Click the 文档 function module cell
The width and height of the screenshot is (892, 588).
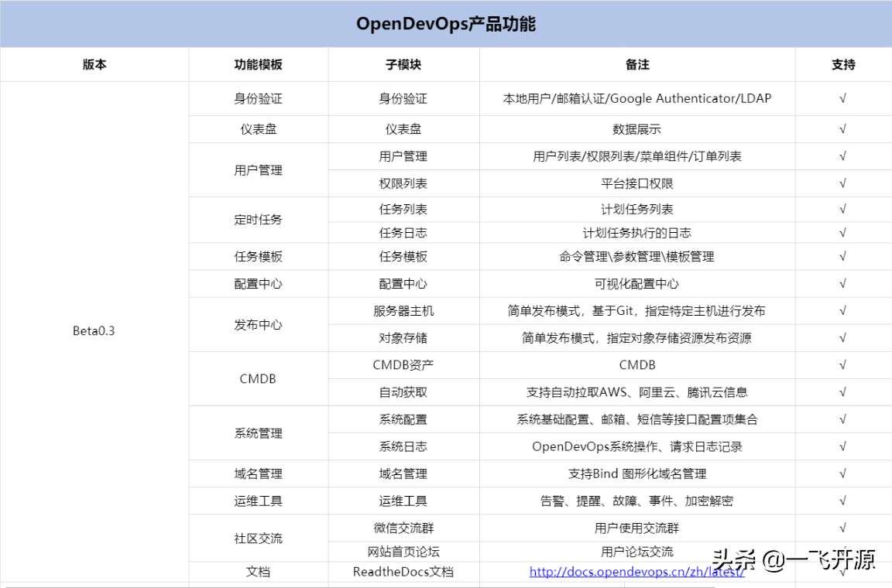pos(259,572)
